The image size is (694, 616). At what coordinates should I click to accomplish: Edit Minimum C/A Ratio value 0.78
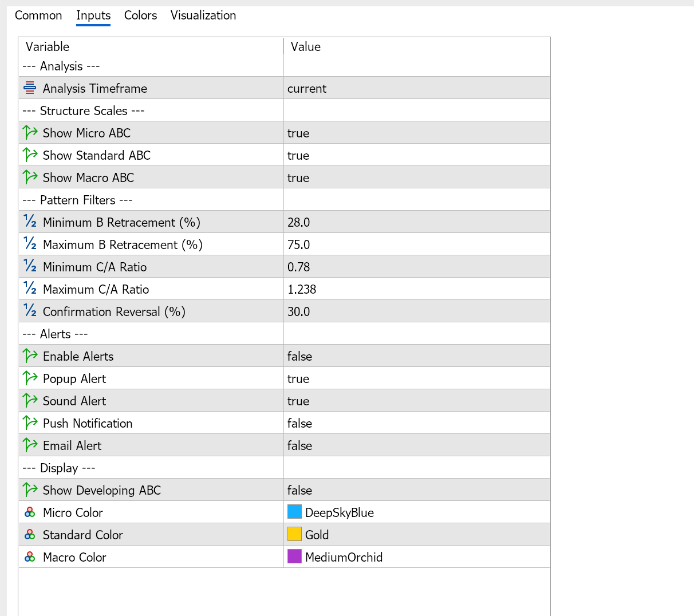[417, 267]
